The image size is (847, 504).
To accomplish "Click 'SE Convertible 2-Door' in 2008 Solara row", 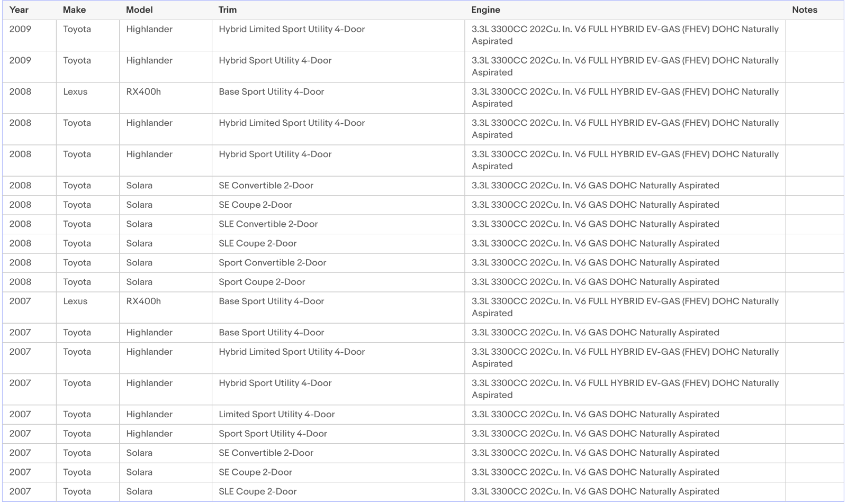I will pos(266,186).
